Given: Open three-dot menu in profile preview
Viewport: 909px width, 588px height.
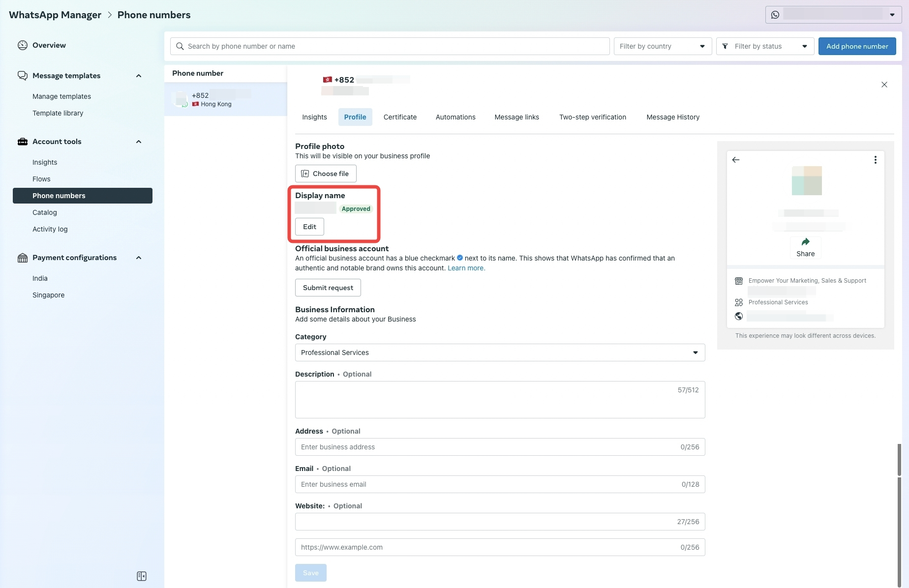Looking at the screenshot, I should pos(875,160).
